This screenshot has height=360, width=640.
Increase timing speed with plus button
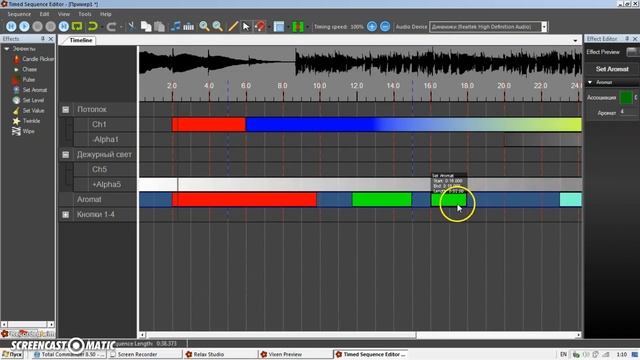pos(372,27)
